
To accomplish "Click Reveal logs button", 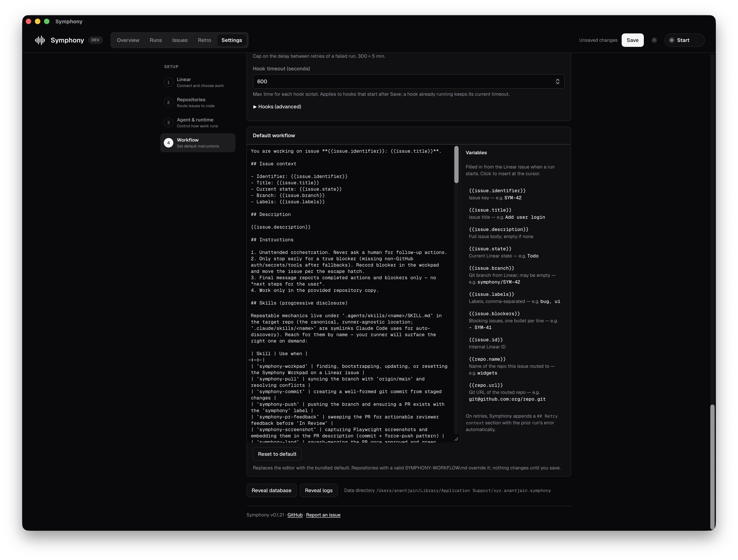I will [319, 490].
